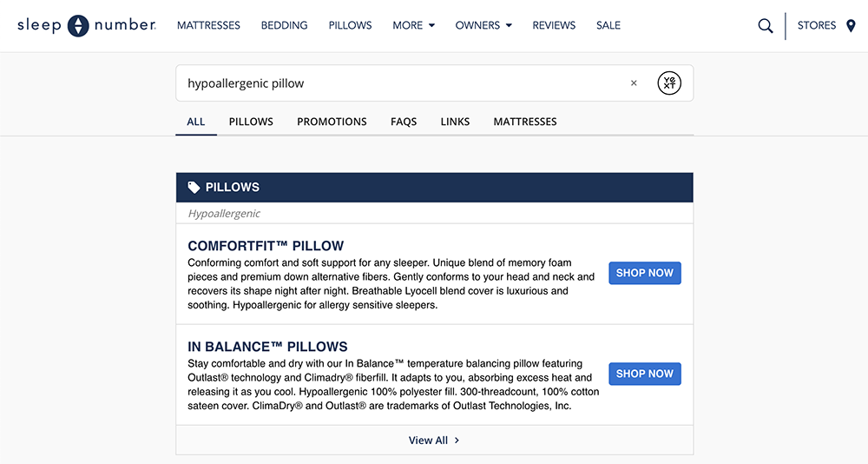This screenshot has width=868, height=464.
Task: Click the Sleep Number logo
Action: pyautogui.click(x=86, y=26)
